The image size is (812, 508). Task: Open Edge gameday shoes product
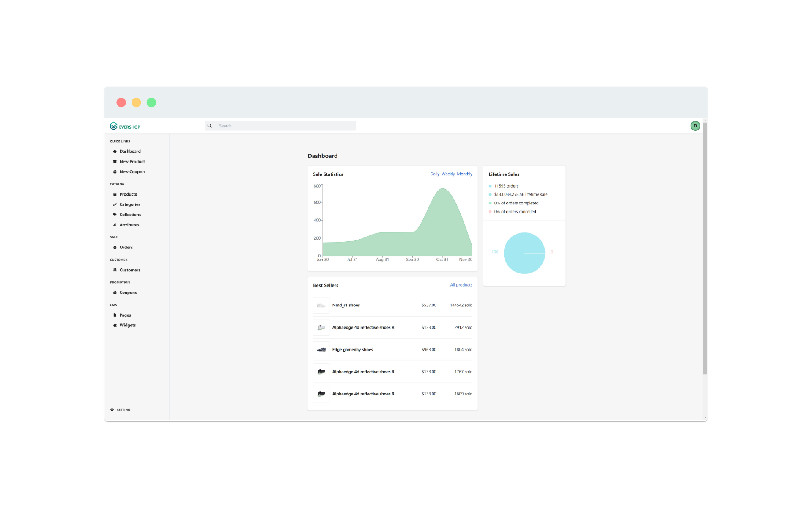[352, 350]
